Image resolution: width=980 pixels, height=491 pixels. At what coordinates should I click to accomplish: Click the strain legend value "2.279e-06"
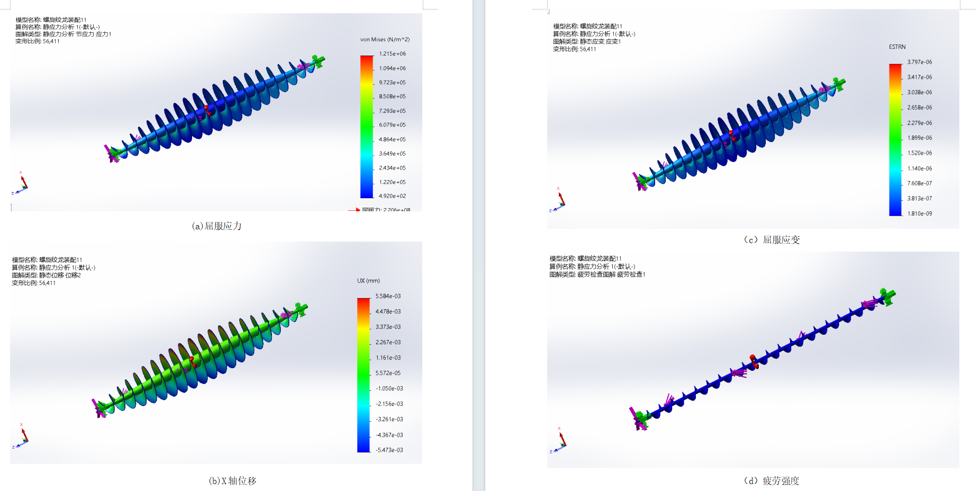920,123
